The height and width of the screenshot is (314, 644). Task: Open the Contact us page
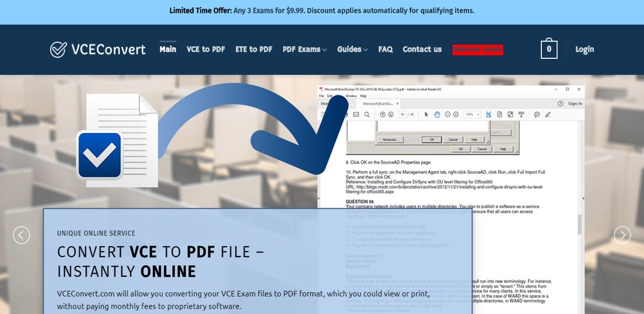pos(422,49)
